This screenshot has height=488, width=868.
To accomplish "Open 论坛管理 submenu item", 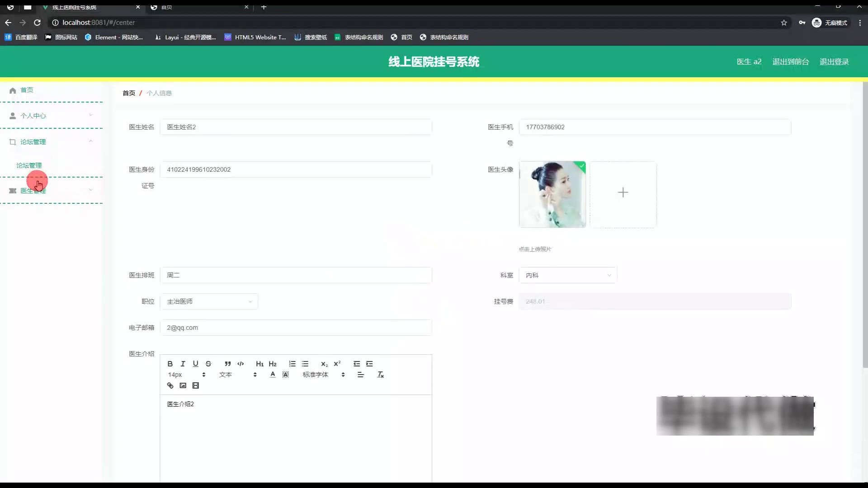I will tap(29, 165).
